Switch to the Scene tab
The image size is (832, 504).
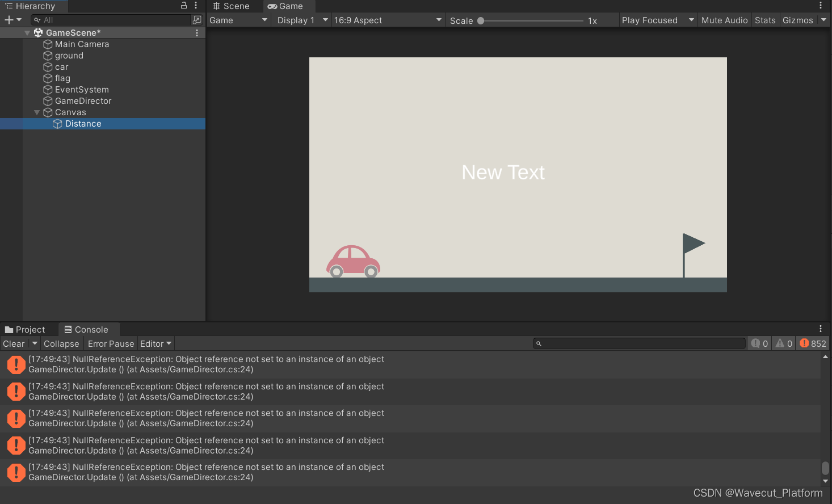(x=231, y=6)
